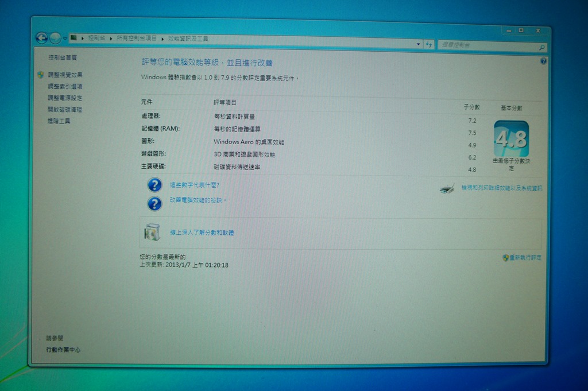Screen dimensions: 588x391
Task: Click question icon beside 改善電腦效能的祕訣
Action: [x=154, y=204]
